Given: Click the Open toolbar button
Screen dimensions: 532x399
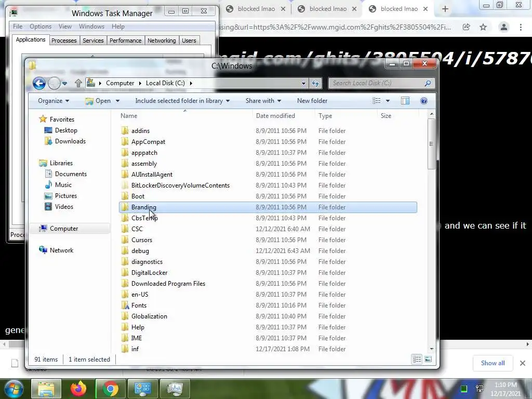Looking at the screenshot, I should 98,101.
